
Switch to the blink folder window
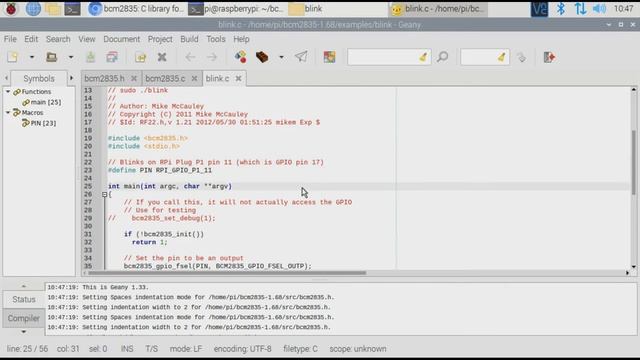pyautogui.click(x=336, y=9)
